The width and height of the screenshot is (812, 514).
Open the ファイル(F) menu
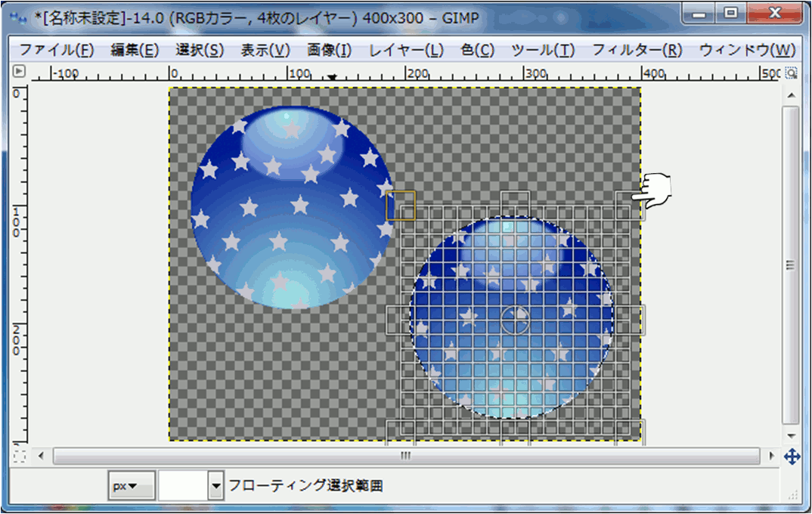point(56,51)
